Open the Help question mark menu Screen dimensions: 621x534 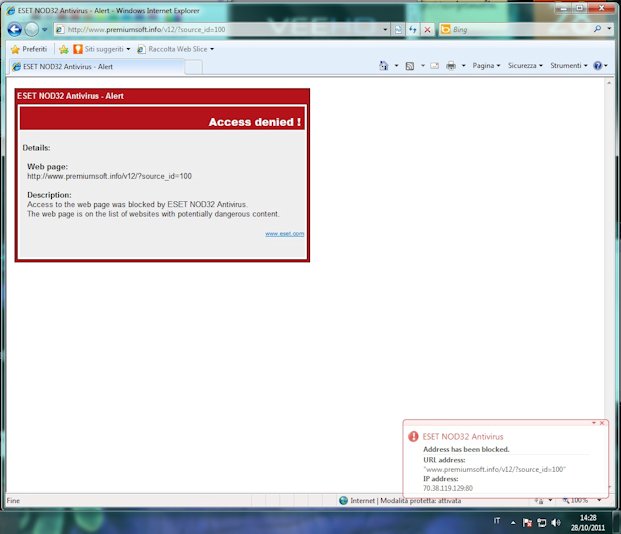(600, 66)
